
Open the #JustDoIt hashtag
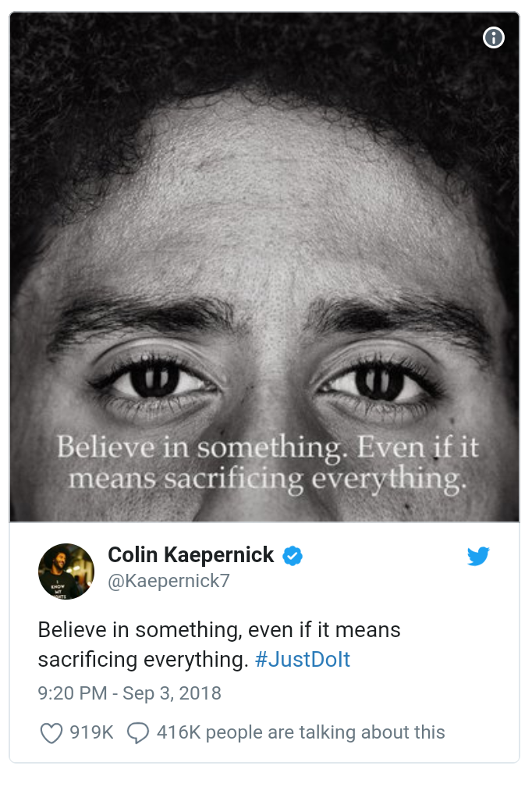click(x=303, y=659)
